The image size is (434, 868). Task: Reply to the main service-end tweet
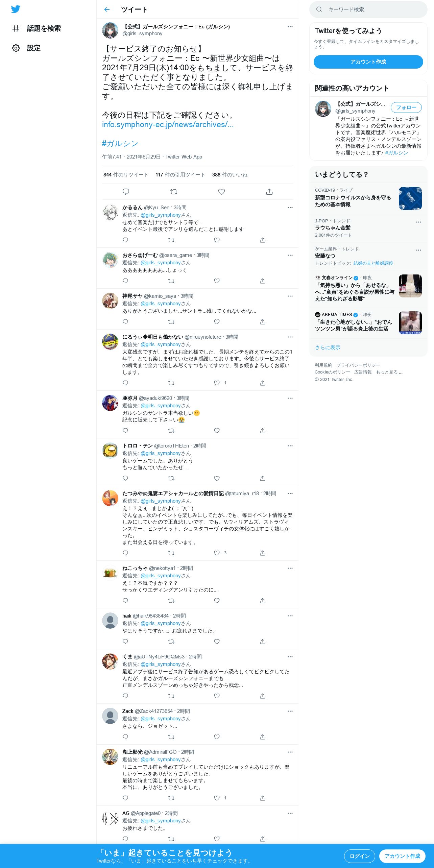(x=126, y=192)
